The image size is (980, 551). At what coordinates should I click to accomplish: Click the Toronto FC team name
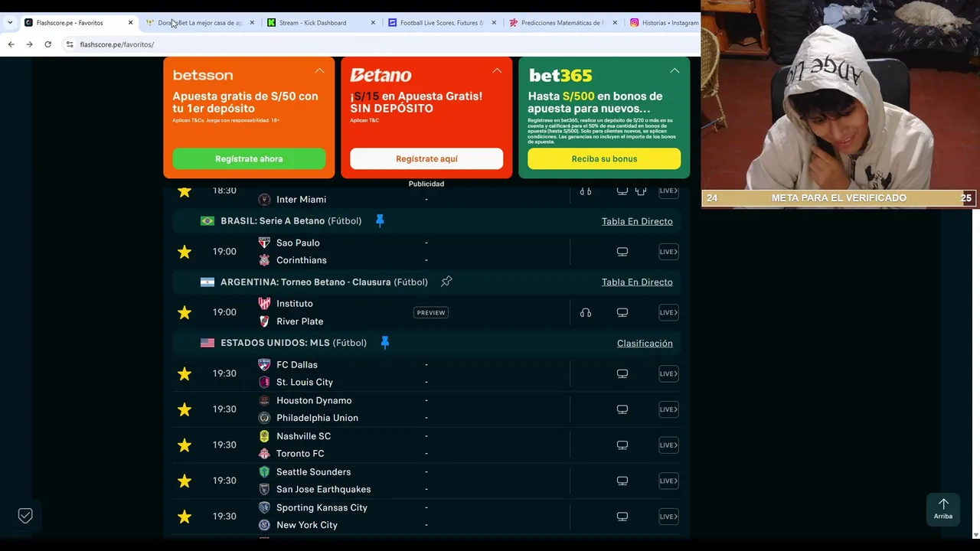(x=300, y=454)
